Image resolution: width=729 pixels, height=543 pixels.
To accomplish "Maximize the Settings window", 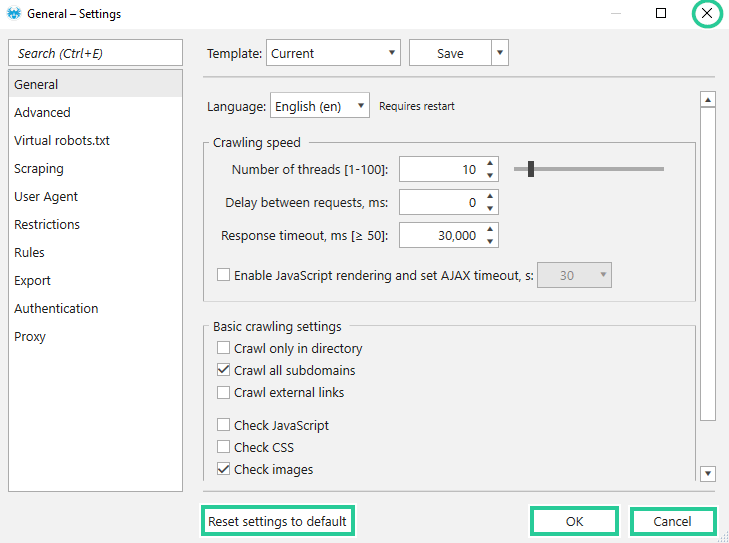I will pyautogui.click(x=661, y=13).
